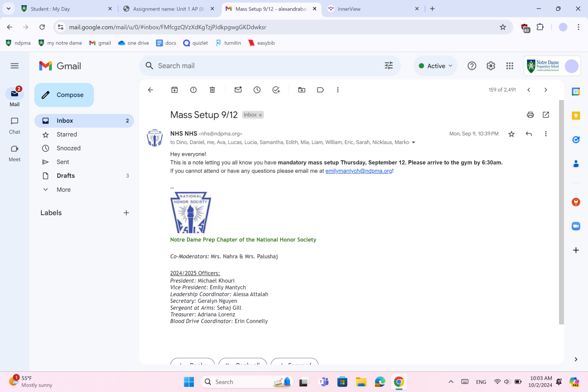Open Google Keep side panel
This screenshot has height=392, width=588.
(576, 116)
